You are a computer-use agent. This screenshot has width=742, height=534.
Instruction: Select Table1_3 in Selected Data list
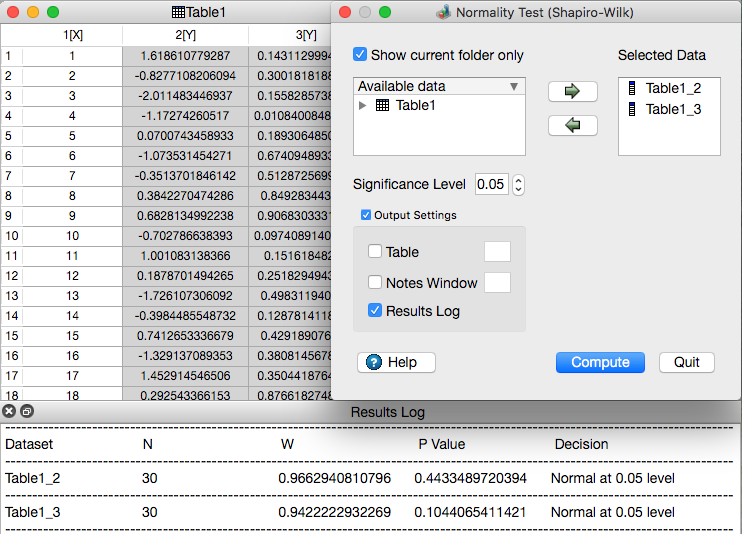[672, 108]
